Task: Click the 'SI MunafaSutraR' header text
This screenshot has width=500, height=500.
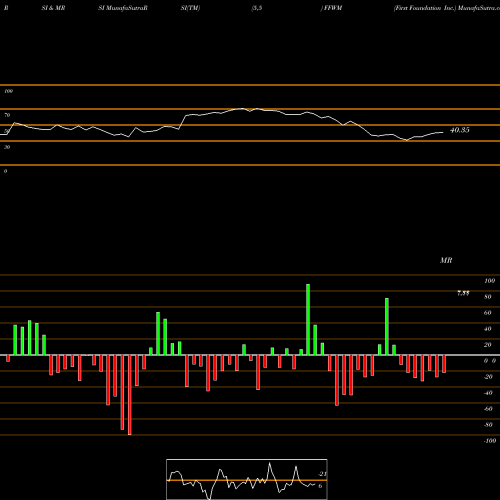Action: (123, 8)
